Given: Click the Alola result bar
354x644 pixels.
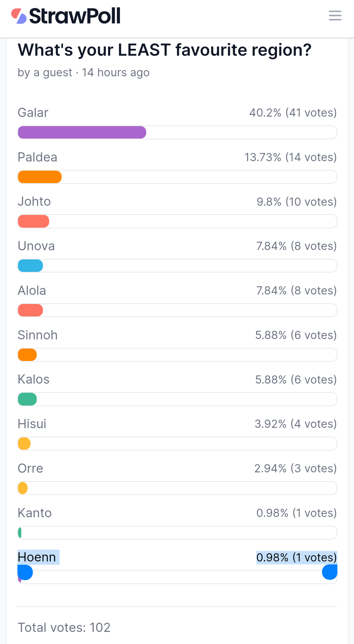Looking at the screenshot, I should [x=30, y=310].
